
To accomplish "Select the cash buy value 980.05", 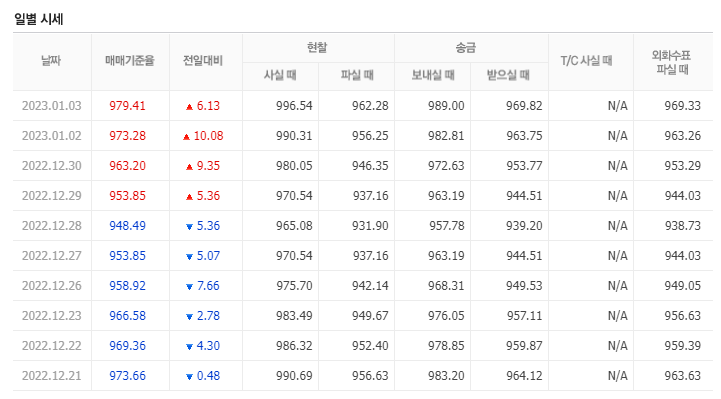I will click(294, 165).
